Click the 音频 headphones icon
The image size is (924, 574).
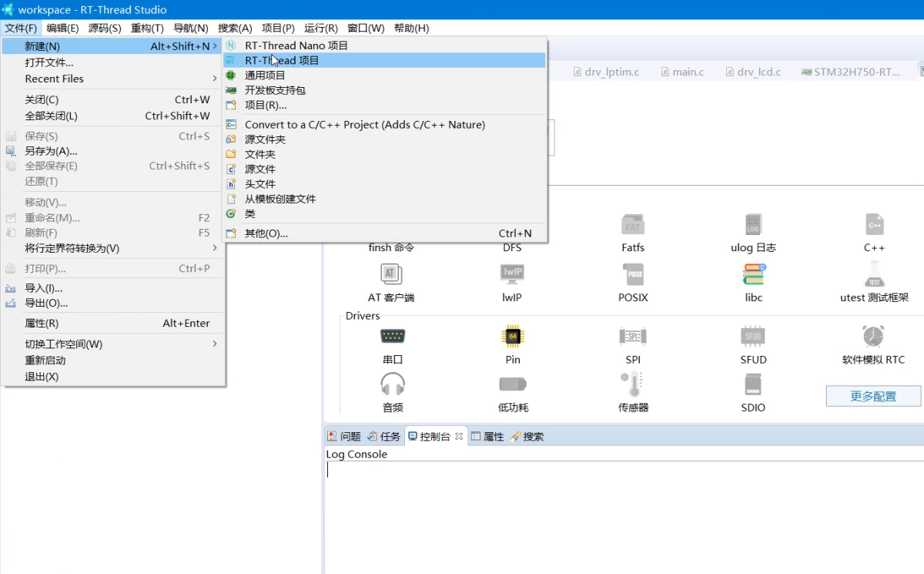click(393, 384)
